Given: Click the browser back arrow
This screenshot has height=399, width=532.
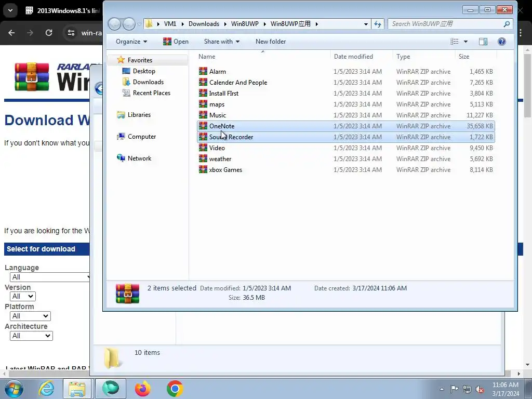Looking at the screenshot, I should (11, 33).
